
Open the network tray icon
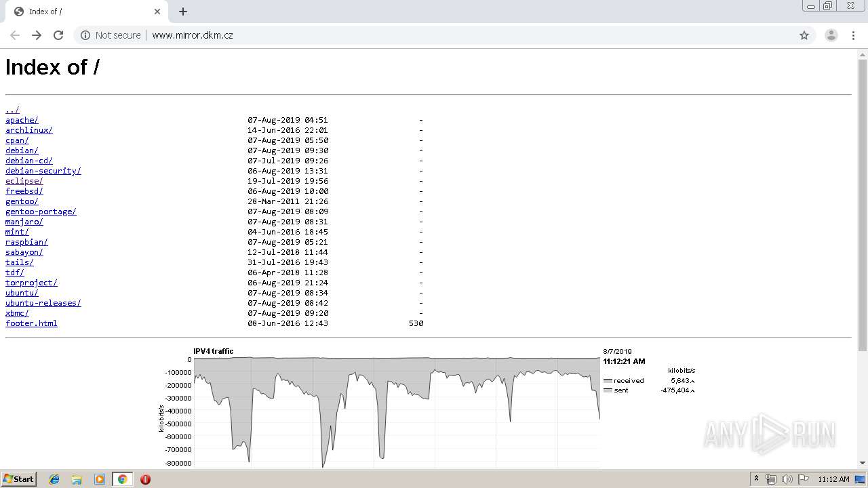[771, 479]
